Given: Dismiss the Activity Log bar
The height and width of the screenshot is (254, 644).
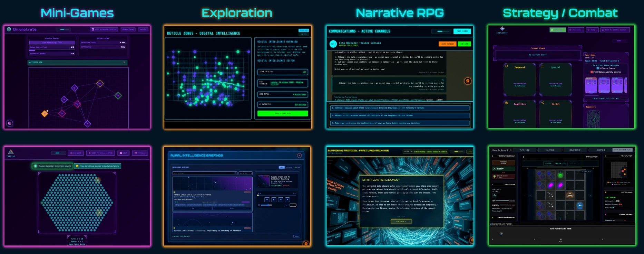Looking at the screenshot, I should click(124, 62).
